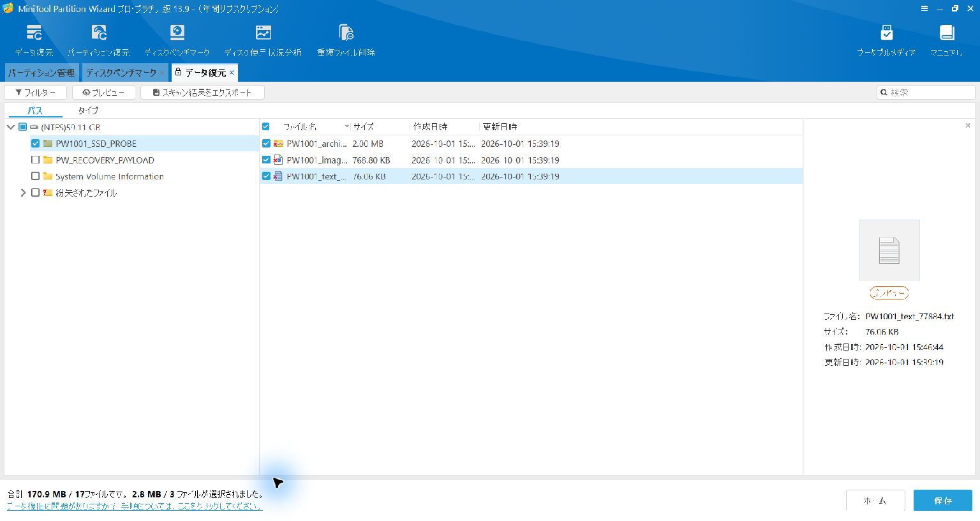Click the 保存 button
This screenshot has height=521, width=980.
[x=943, y=501]
